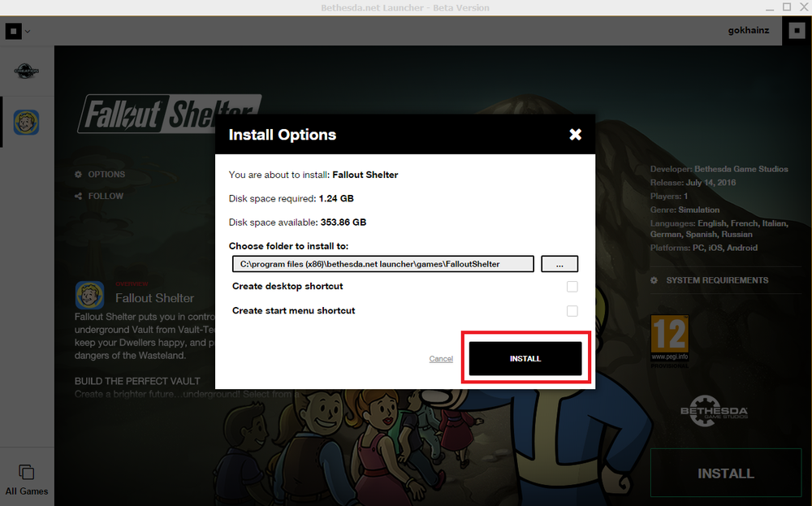Cancel the Install Options dialog

[441, 358]
